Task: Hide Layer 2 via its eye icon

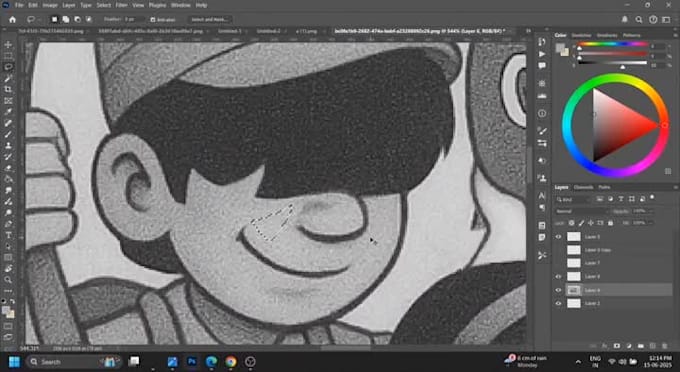Action: coord(559,303)
